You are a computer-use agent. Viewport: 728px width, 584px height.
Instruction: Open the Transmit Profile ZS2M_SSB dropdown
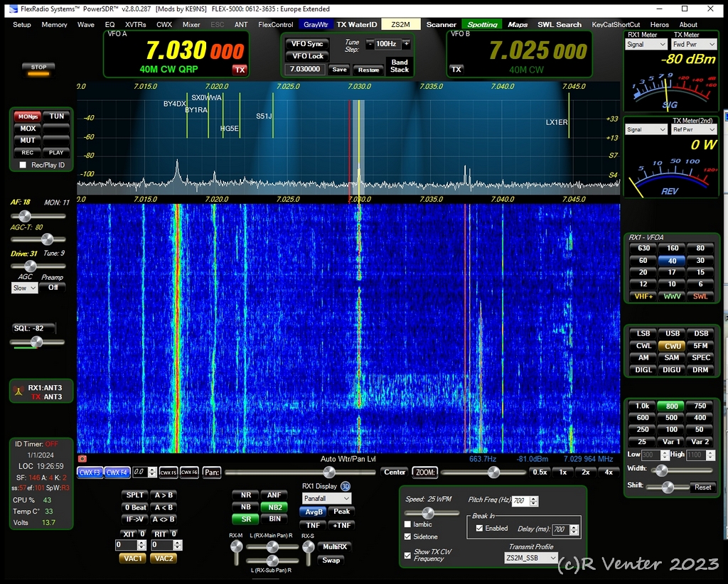531,558
